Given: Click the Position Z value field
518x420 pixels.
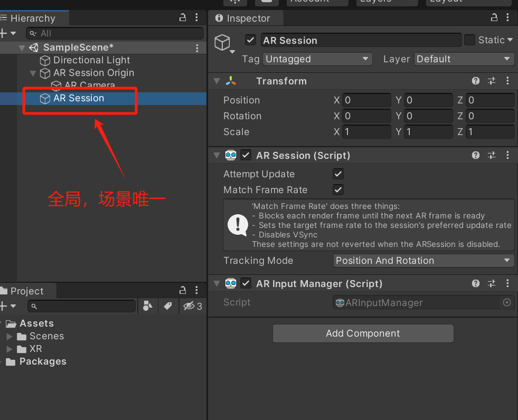Looking at the screenshot, I should [x=490, y=100].
